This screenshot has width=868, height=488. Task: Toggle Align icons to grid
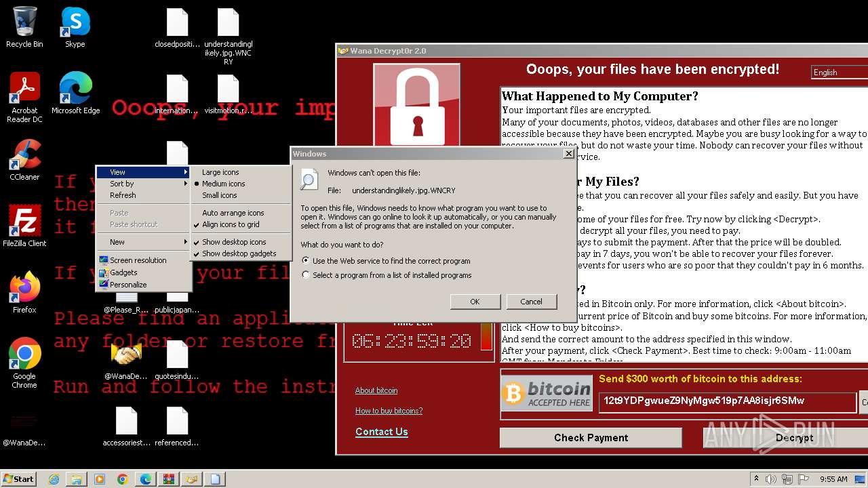point(241,224)
